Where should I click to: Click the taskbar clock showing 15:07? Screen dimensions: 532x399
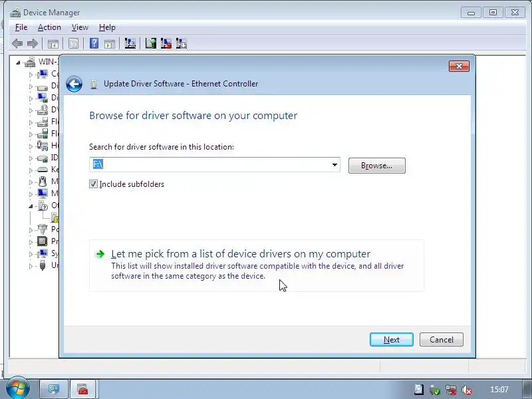point(499,390)
